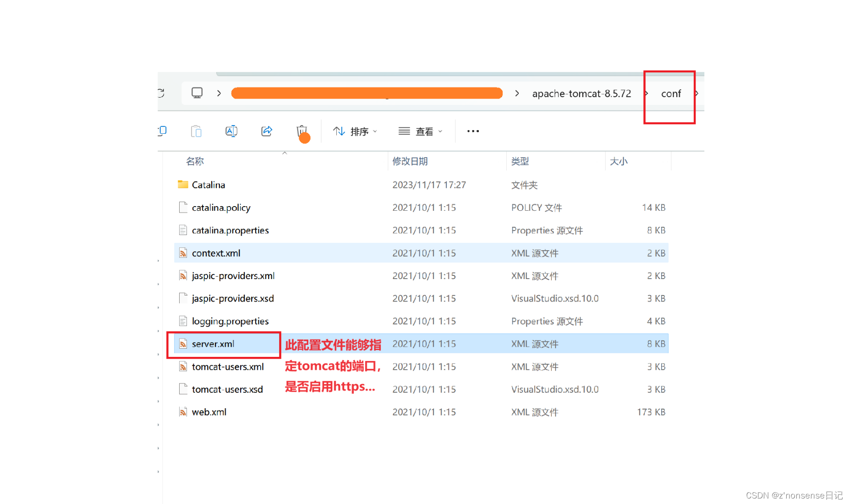
Task: Expand the chevron after conf
Action: [x=696, y=93]
